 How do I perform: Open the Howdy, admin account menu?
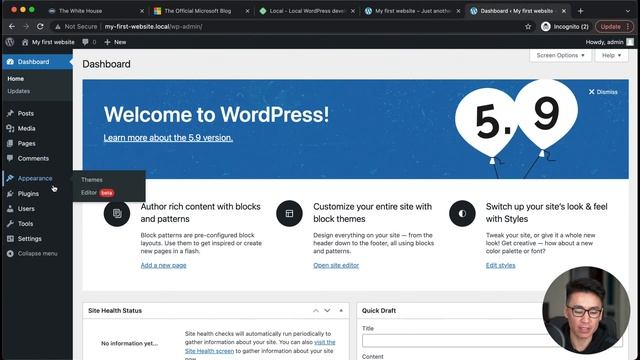coord(609,42)
